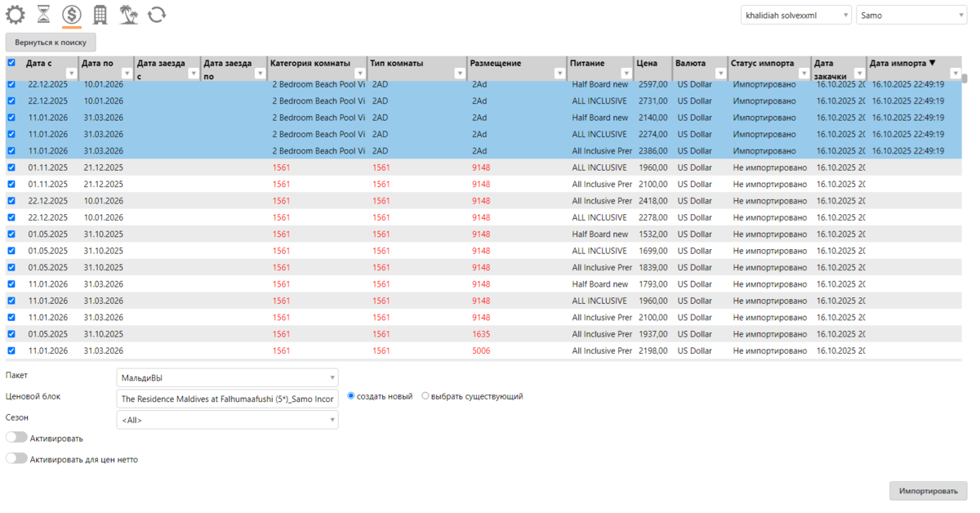Select the выбрать существующий radio option
The image size is (980, 513).
coord(425,396)
